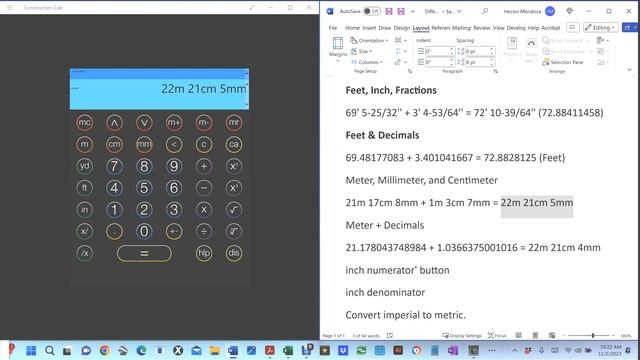
Task: Click the divide key in calculator
Action: click(x=204, y=231)
